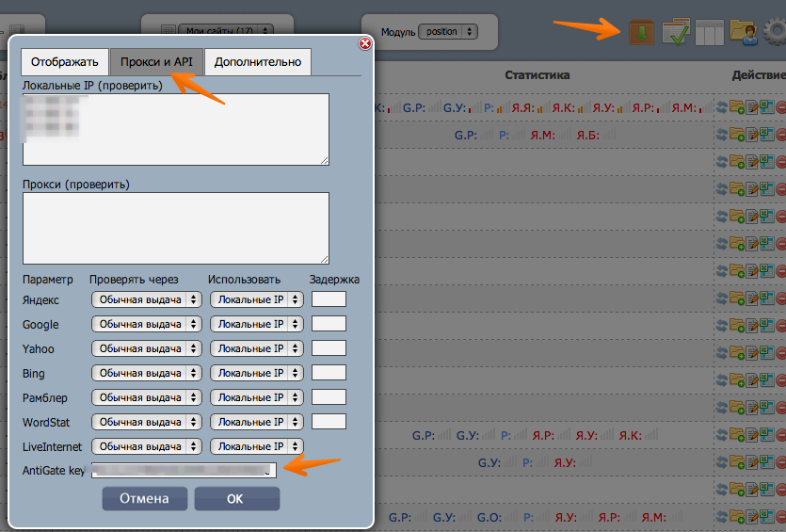Click the Яндекс Задержка field

(x=329, y=299)
